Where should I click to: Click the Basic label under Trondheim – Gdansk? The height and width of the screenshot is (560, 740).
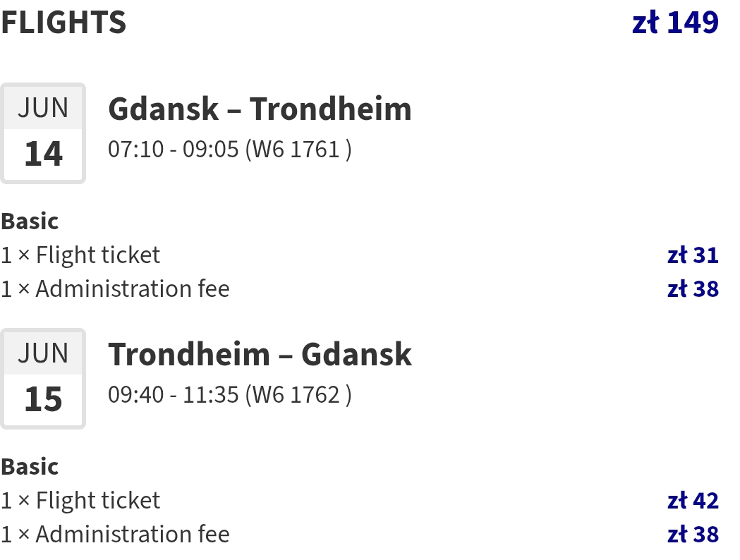(x=30, y=467)
